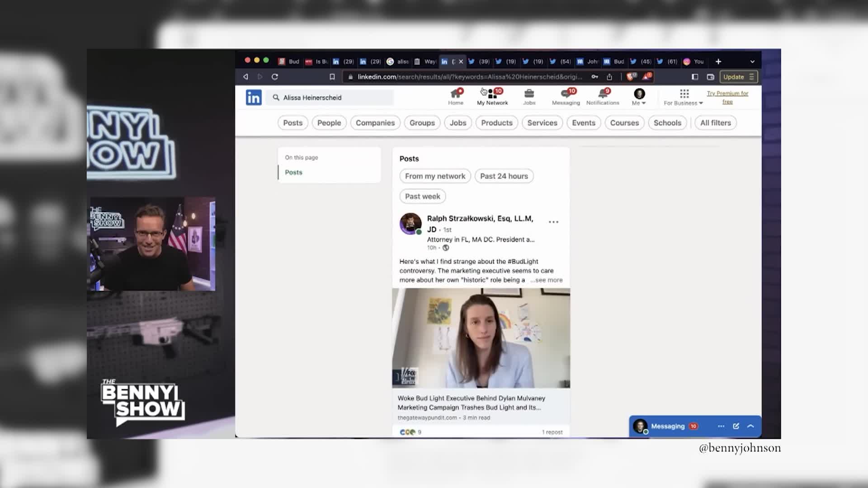Click the lock icon in the address bar
868x488 pixels.
[x=350, y=77]
